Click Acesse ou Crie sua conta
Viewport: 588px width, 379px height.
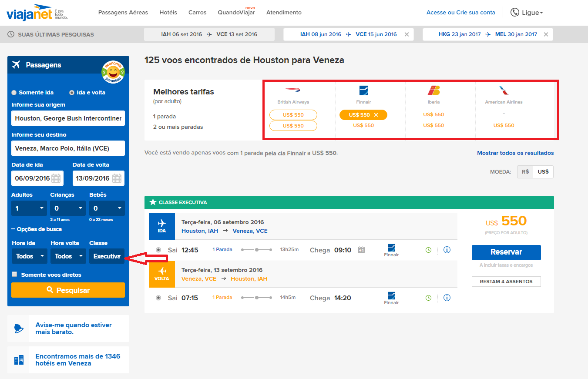(x=461, y=13)
